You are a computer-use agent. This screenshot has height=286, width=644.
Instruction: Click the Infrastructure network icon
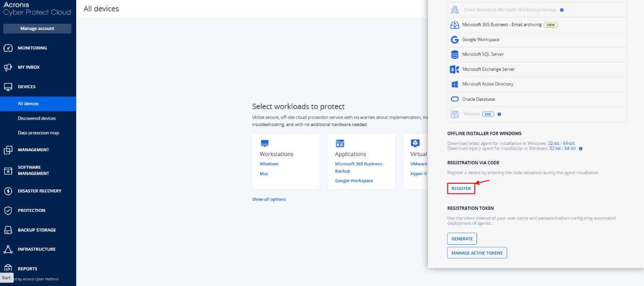8,249
